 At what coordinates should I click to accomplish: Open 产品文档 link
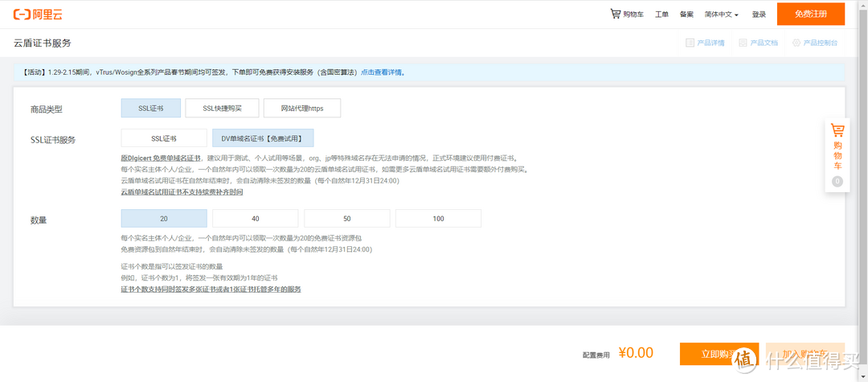coord(764,43)
